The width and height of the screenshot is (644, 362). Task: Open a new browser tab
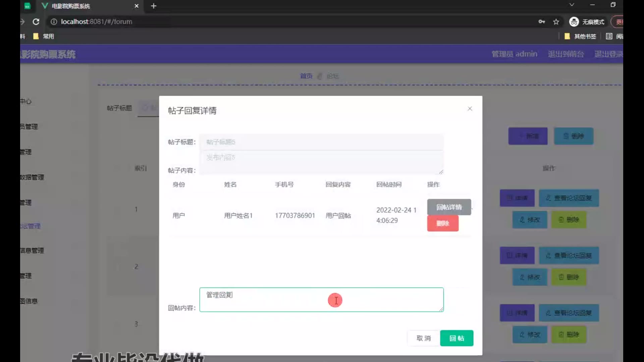click(x=154, y=6)
